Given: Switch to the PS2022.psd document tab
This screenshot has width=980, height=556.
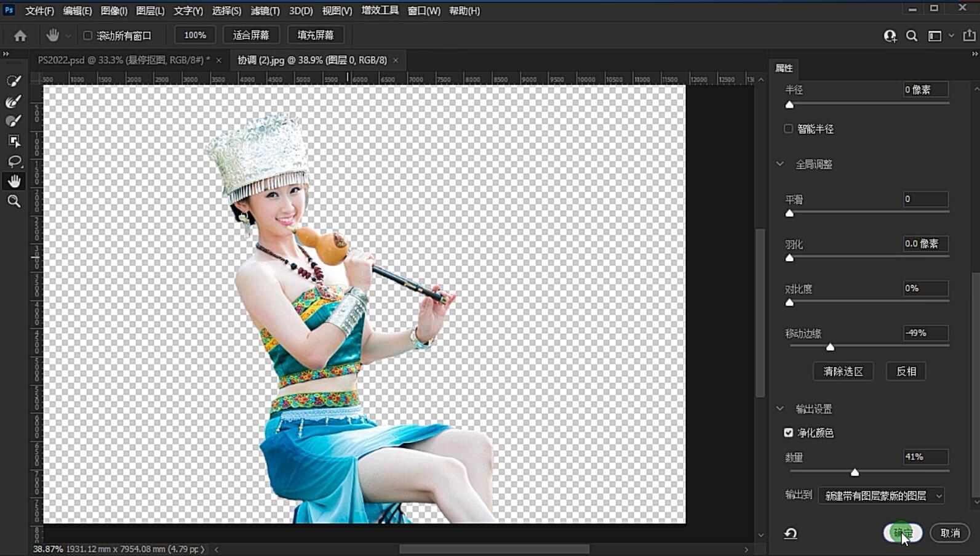Looking at the screenshot, I should click(124, 60).
